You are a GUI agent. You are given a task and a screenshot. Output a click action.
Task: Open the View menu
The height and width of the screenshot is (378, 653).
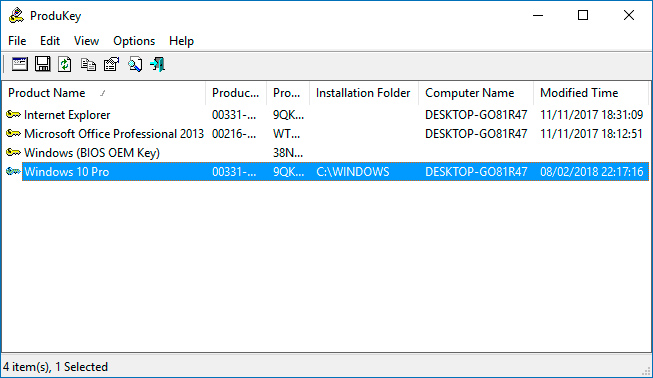(x=86, y=41)
